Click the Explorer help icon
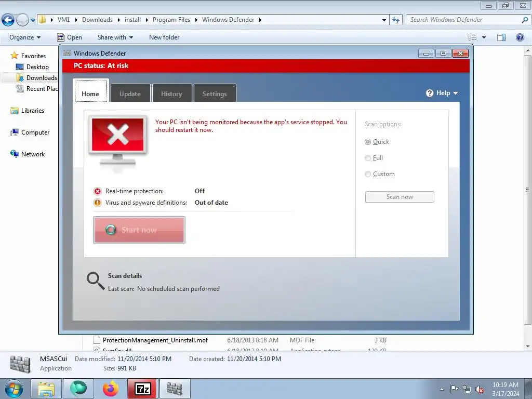This screenshot has width=532, height=399. [520, 37]
